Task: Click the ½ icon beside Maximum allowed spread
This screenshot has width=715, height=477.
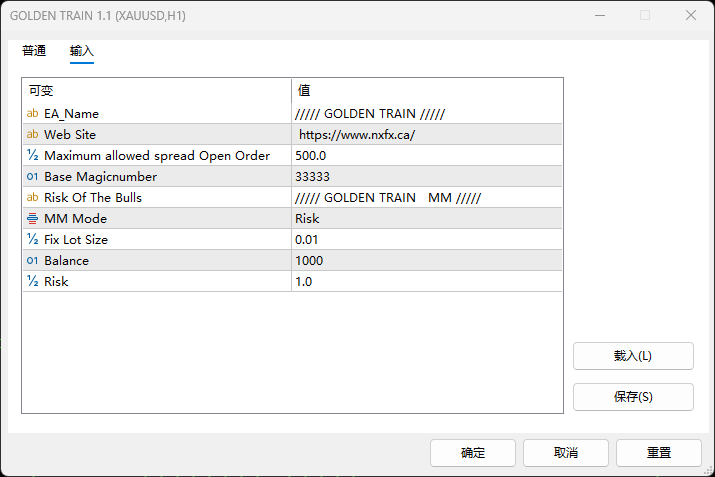Action: click(33, 156)
